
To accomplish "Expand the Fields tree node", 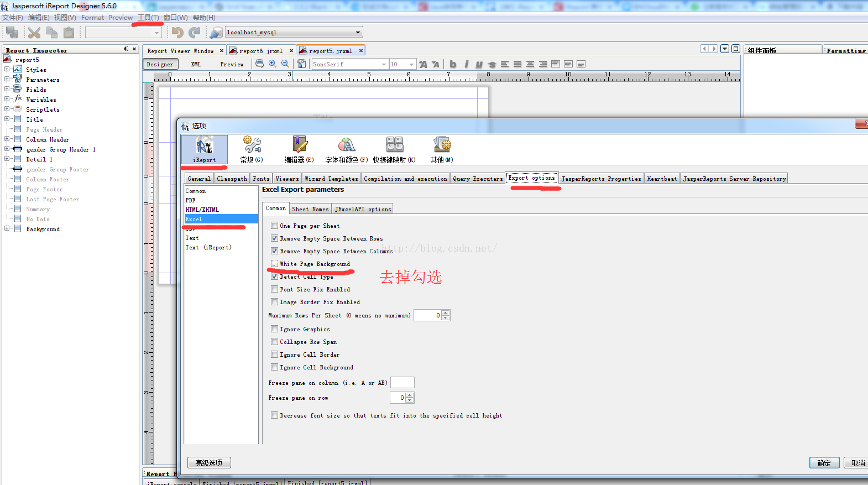I will pyautogui.click(x=7, y=89).
